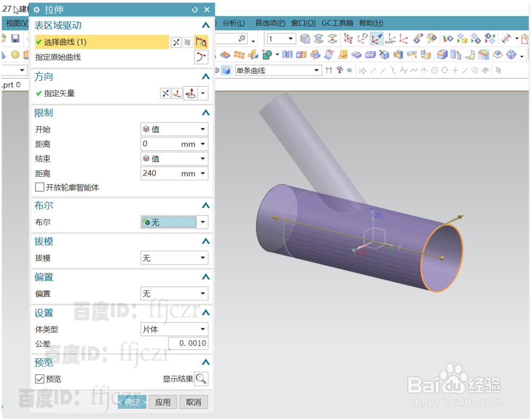531x420 pixels.
Task: Click the wireframe polyhedron icon in toolbar
Action: pyautogui.click(x=511, y=55)
